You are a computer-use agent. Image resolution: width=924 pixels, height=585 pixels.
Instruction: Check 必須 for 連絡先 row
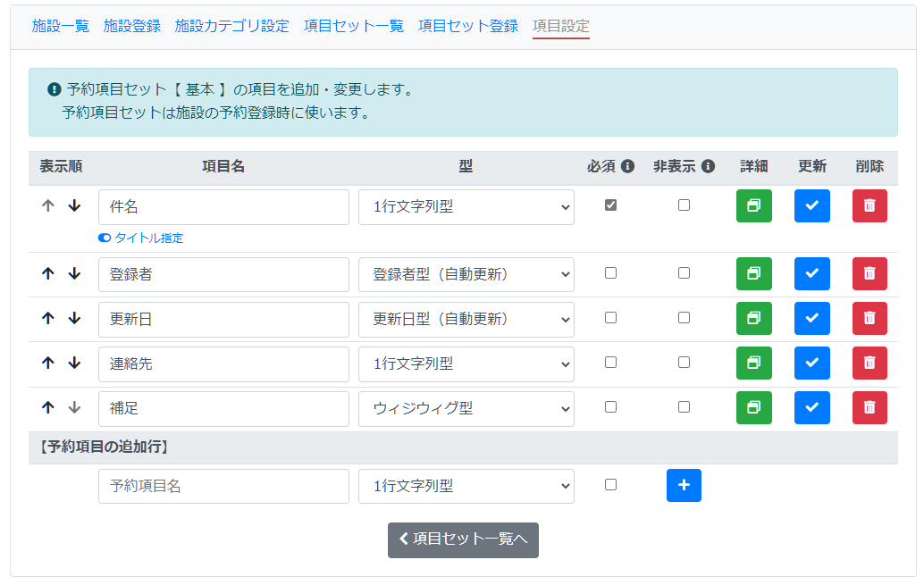click(x=610, y=363)
